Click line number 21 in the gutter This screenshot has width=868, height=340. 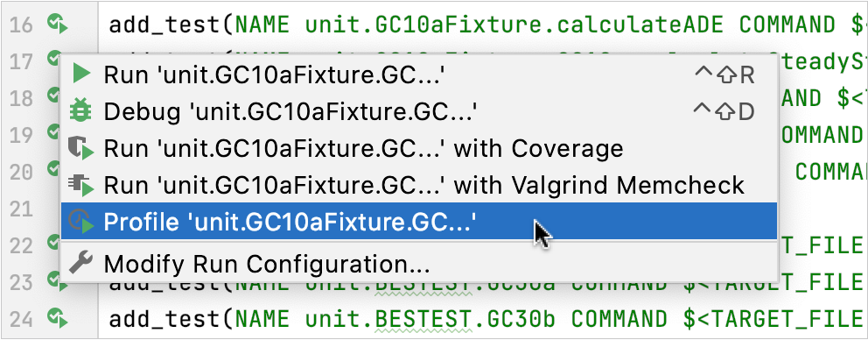22,209
